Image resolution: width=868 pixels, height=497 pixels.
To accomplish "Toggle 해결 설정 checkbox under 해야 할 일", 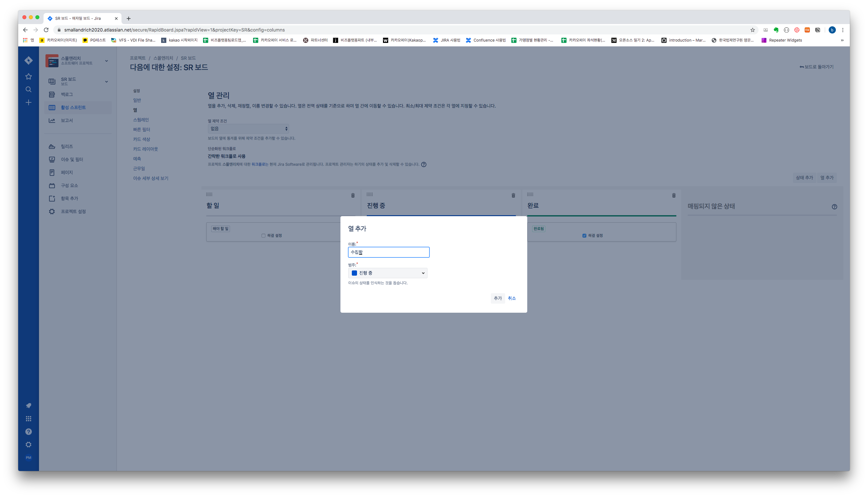I will pyautogui.click(x=263, y=236).
